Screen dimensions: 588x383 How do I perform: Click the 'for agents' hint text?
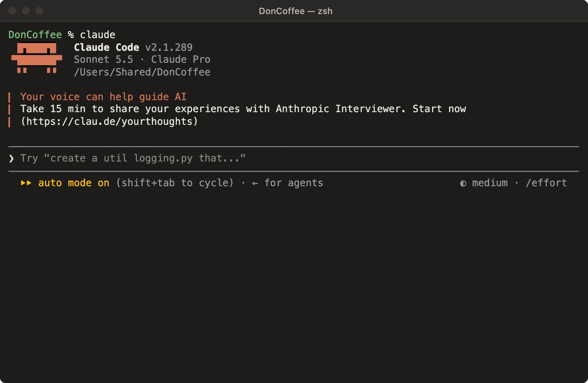click(294, 183)
